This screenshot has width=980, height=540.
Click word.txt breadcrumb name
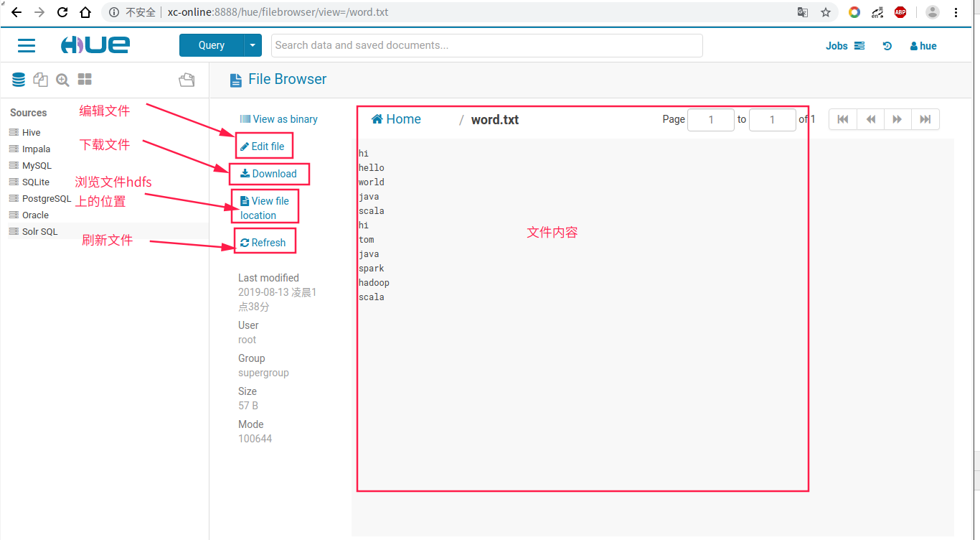[495, 120]
